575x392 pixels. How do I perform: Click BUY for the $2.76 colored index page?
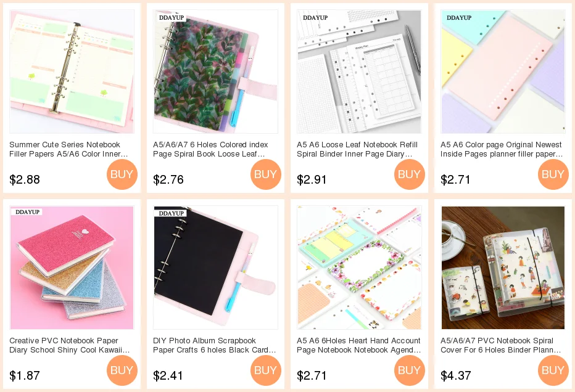266,174
